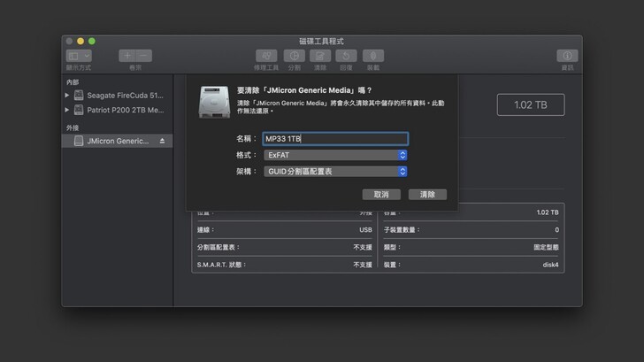Click the add volume plus button
The image size is (644, 362).
click(x=127, y=56)
